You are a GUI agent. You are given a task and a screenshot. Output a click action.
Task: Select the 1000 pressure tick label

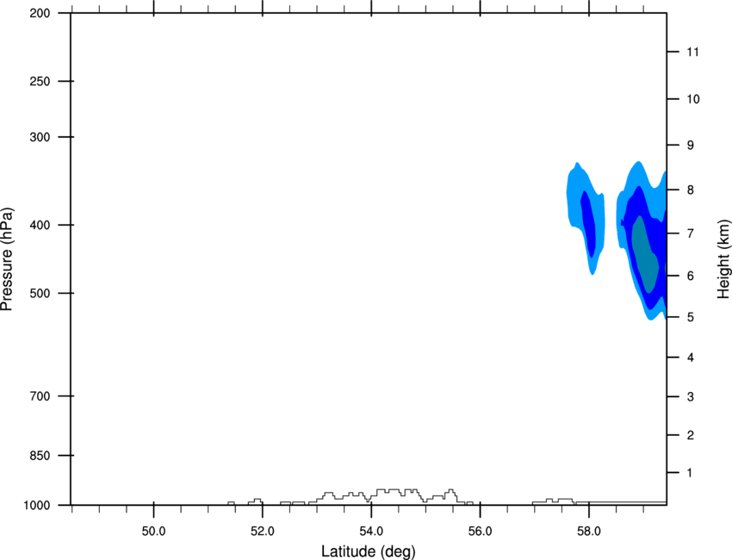click(x=36, y=506)
